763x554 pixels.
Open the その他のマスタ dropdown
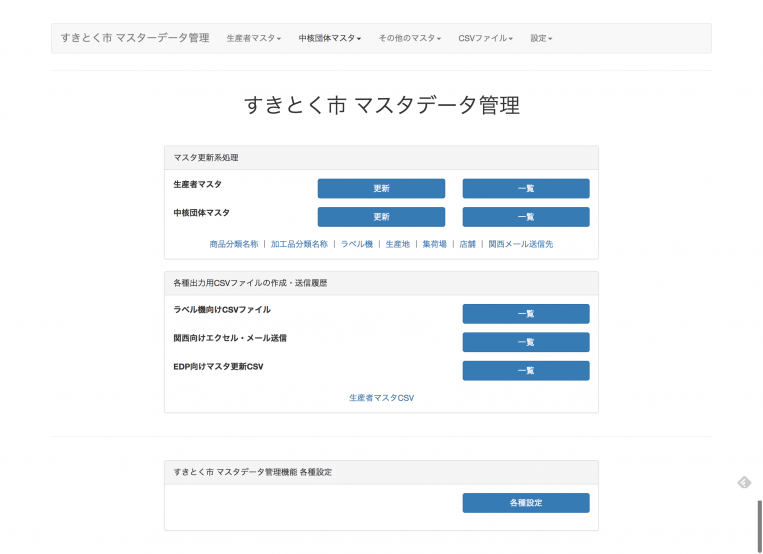point(409,38)
